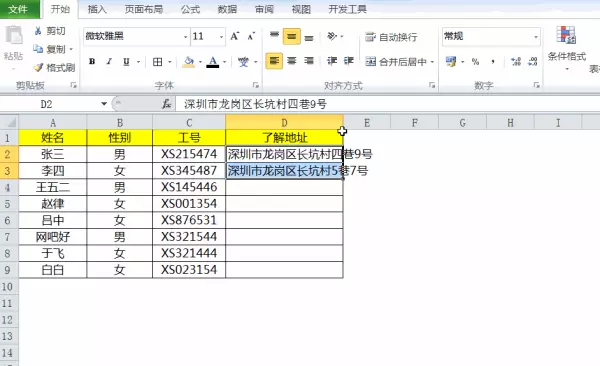Open alignment group dialog launcher
This screenshot has width=600, height=366.
pyautogui.click(x=432, y=85)
